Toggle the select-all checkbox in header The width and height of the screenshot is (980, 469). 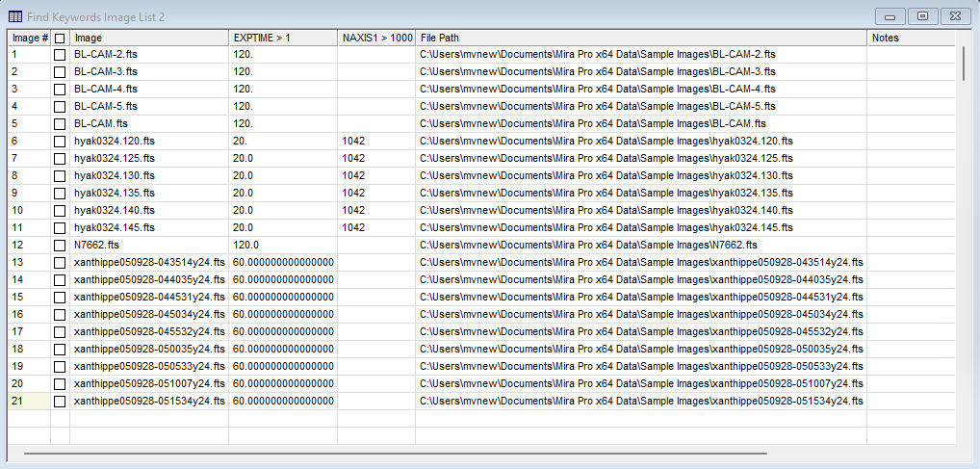[x=60, y=38]
